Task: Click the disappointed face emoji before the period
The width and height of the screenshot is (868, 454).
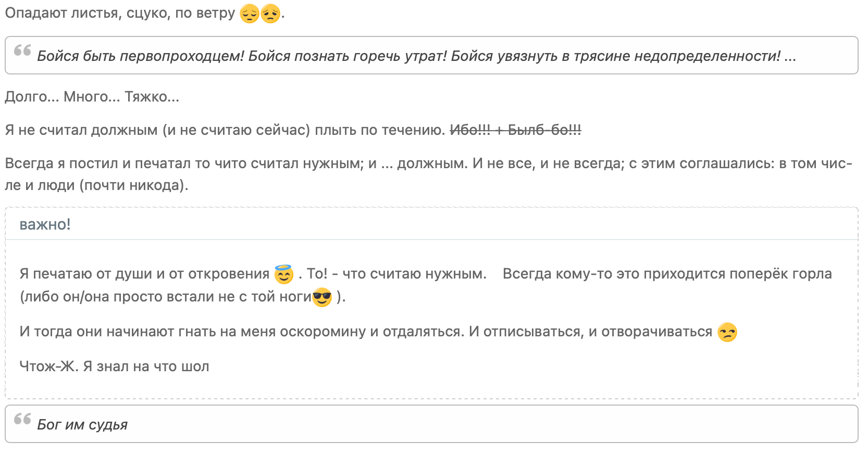Action: (x=270, y=14)
